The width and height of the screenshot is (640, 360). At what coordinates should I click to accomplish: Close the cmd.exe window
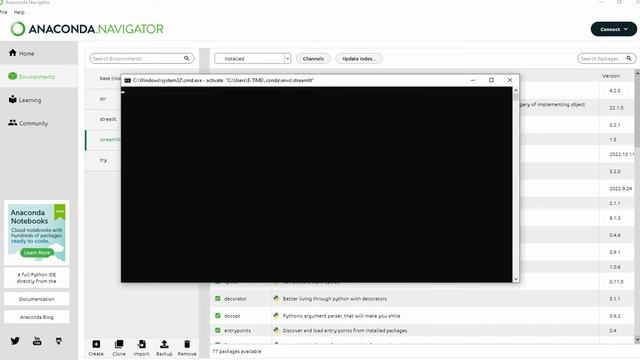pyautogui.click(x=510, y=80)
